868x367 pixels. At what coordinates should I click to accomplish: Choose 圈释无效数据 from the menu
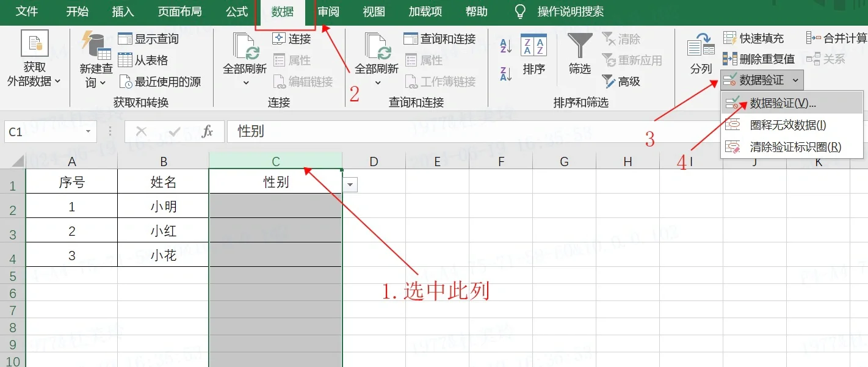[x=787, y=125]
